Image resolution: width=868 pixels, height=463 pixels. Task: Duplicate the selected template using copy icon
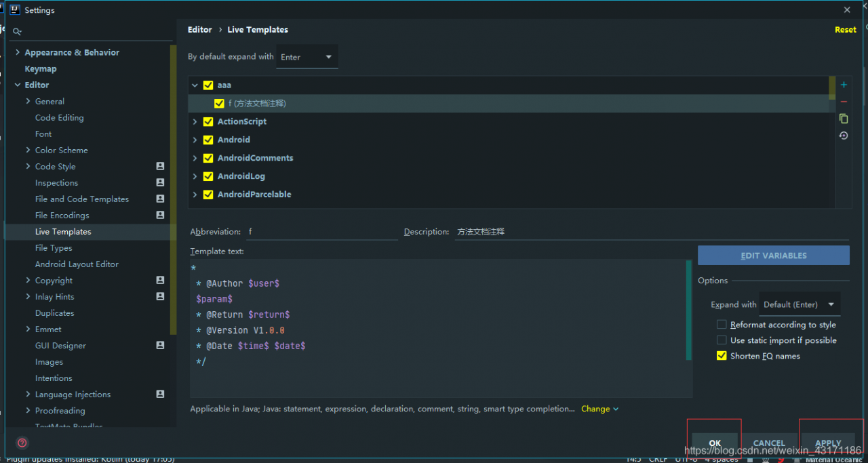click(x=844, y=119)
